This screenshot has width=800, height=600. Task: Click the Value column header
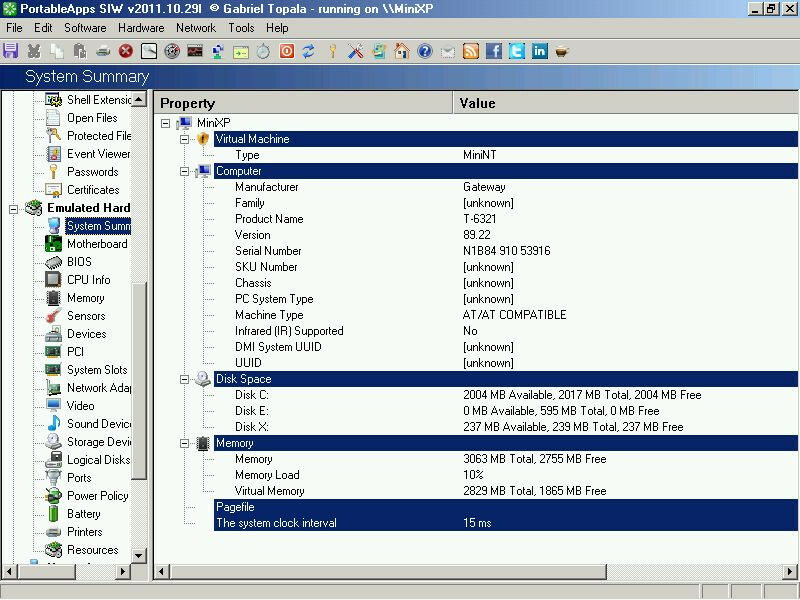pyautogui.click(x=626, y=103)
